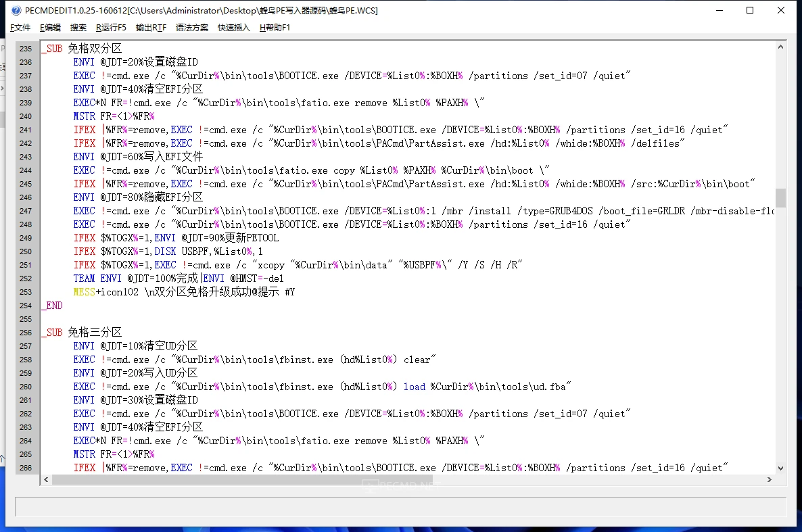
Task: Click 'load' keyword on line 260
Action: [x=415, y=387]
